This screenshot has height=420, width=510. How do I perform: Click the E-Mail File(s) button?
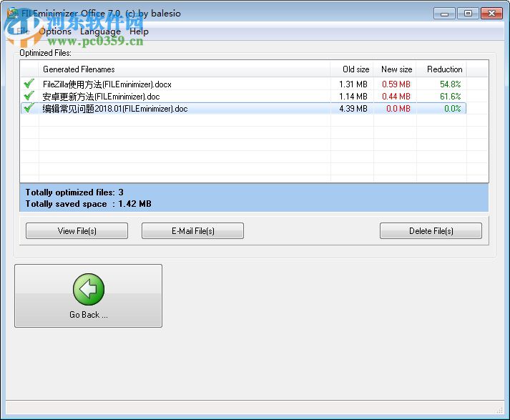pyautogui.click(x=192, y=230)
